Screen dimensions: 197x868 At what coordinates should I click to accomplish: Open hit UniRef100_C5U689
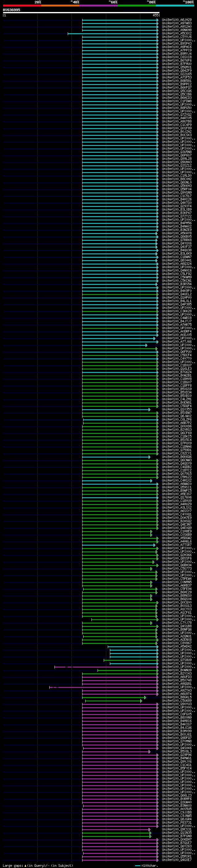[x=176, y=700]
